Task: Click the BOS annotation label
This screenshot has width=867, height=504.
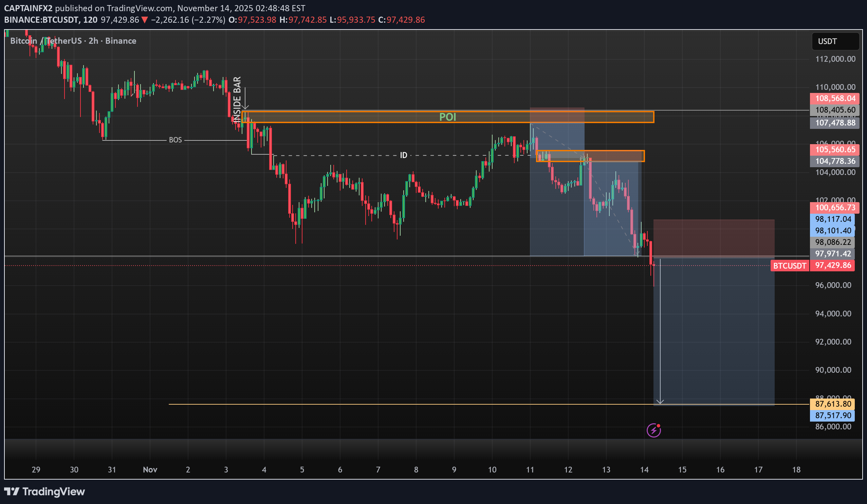Action: (x=176, y=140)
